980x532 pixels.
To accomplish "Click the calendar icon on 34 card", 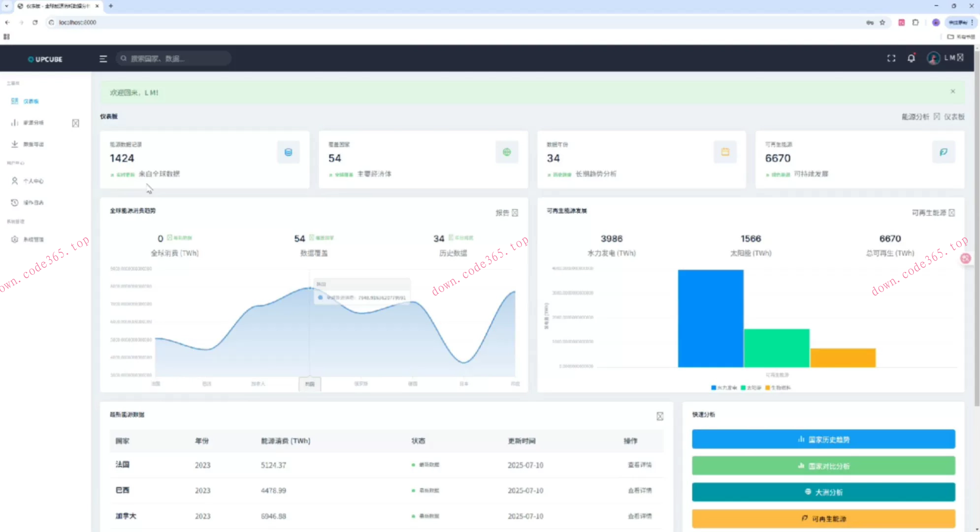I will [725, 152].
